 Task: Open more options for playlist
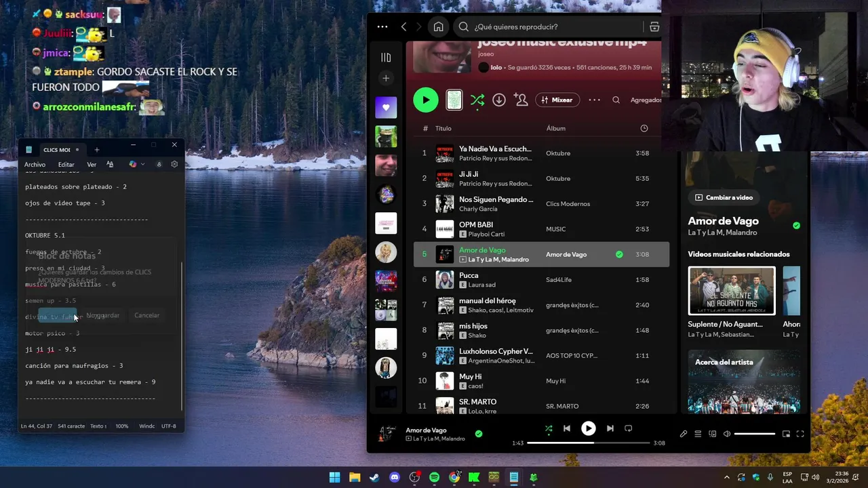click(594, 100)
